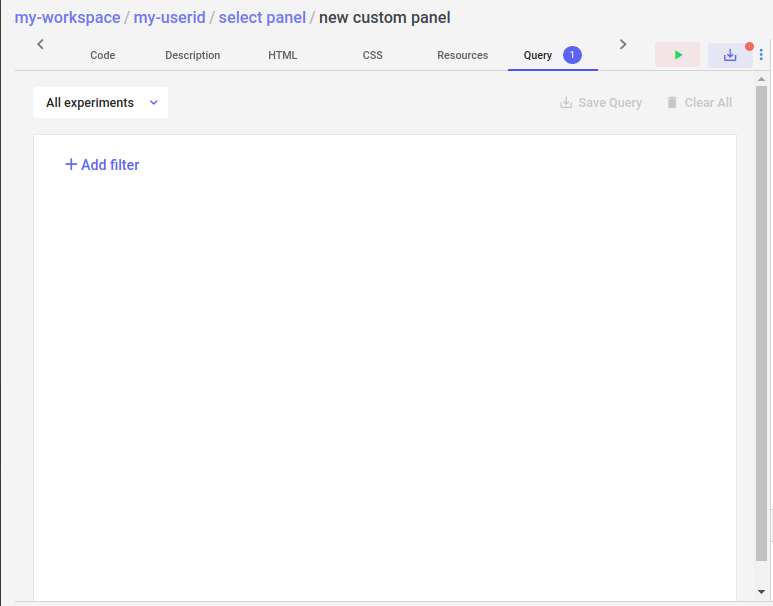Open the my-userid breadcrumb link
773x606 pixels.
[x=170, y=18]
